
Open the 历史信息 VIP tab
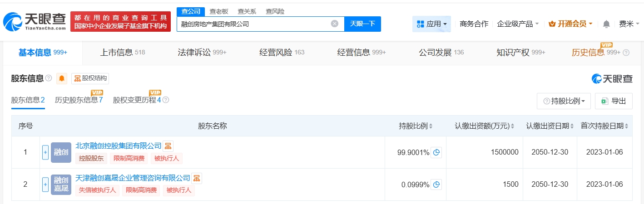click(x=596, y=53)
